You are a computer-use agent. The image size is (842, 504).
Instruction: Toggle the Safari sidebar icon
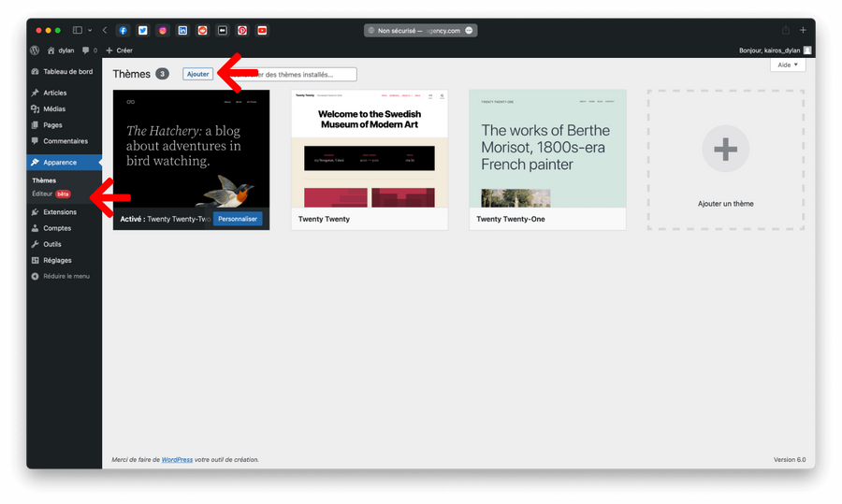click(x=78, y=31)
